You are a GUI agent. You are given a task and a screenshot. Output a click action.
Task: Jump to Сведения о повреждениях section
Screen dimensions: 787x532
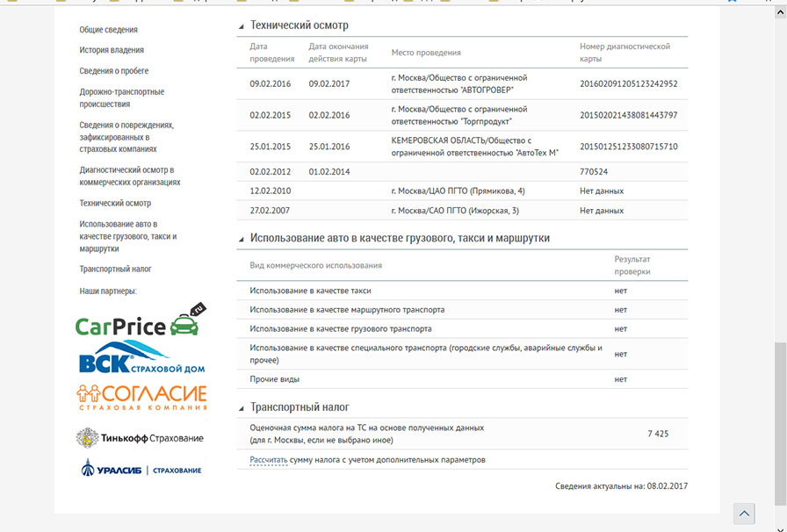tap(126, 137)
